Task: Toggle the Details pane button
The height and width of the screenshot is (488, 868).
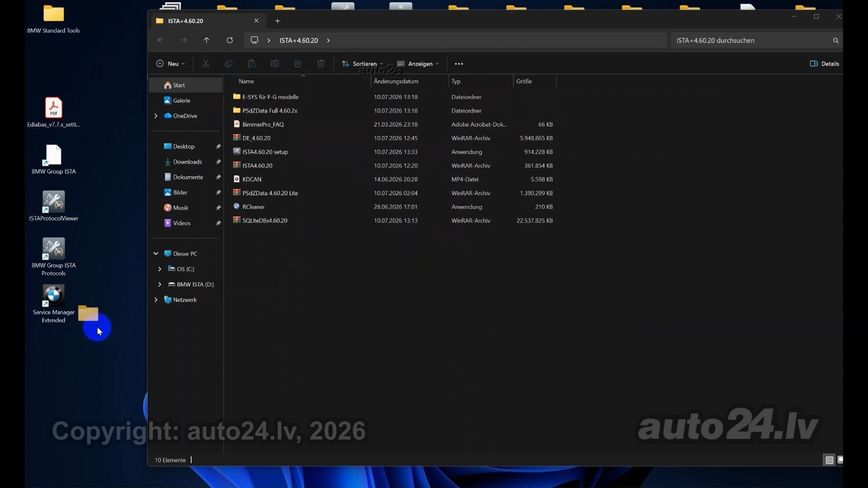Action: pos(825,64)
